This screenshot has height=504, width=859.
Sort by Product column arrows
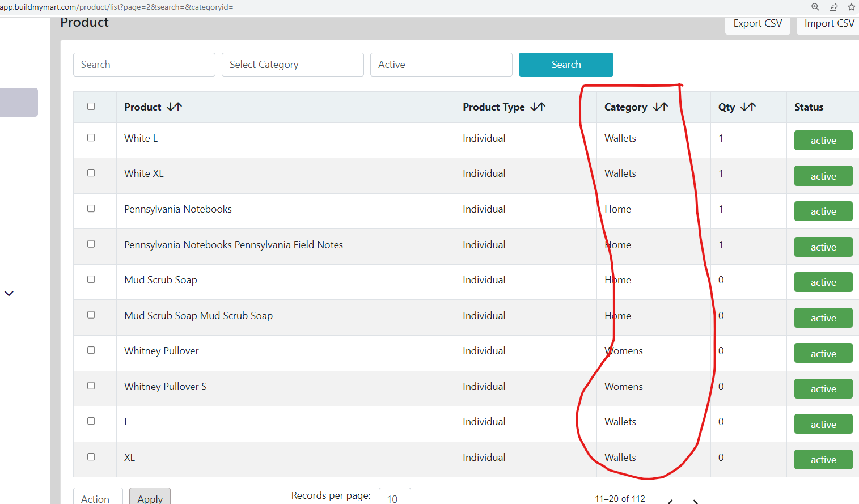tap(175, 107)
